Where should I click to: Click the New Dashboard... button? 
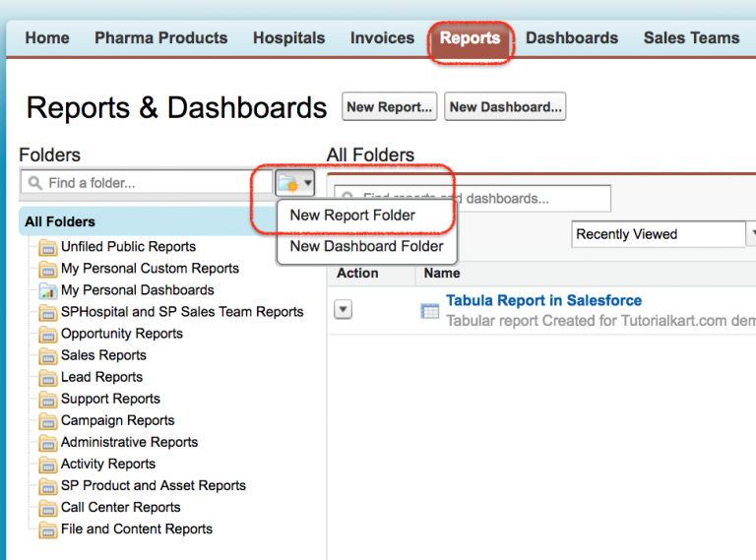505,106
